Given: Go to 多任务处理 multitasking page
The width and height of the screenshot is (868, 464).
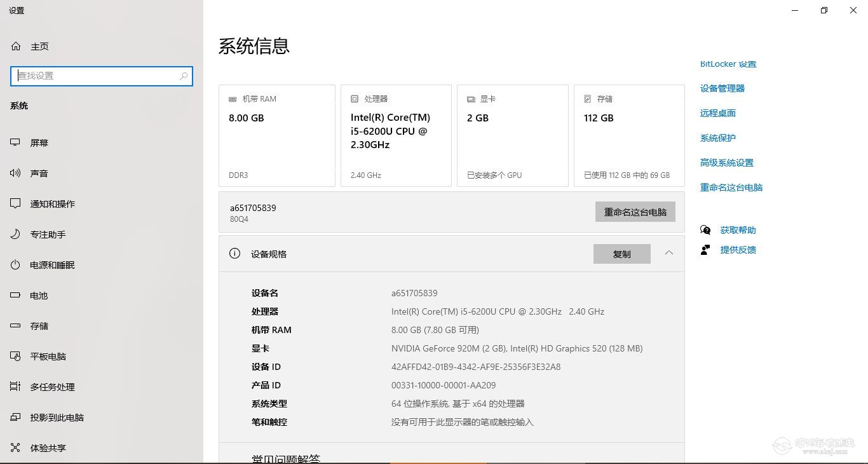Looking at the screenshot, I should coord(52,387).
